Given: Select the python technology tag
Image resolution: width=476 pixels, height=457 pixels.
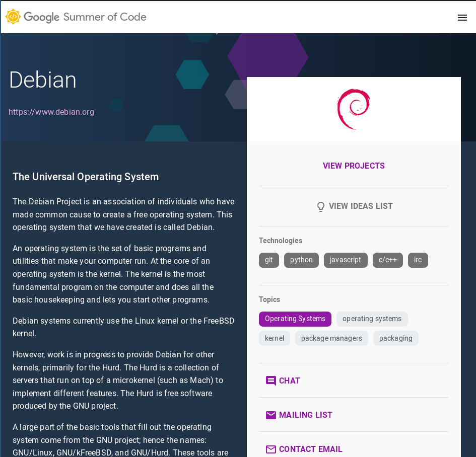Looking at the screenshot, I should click(x=301, y=260).
